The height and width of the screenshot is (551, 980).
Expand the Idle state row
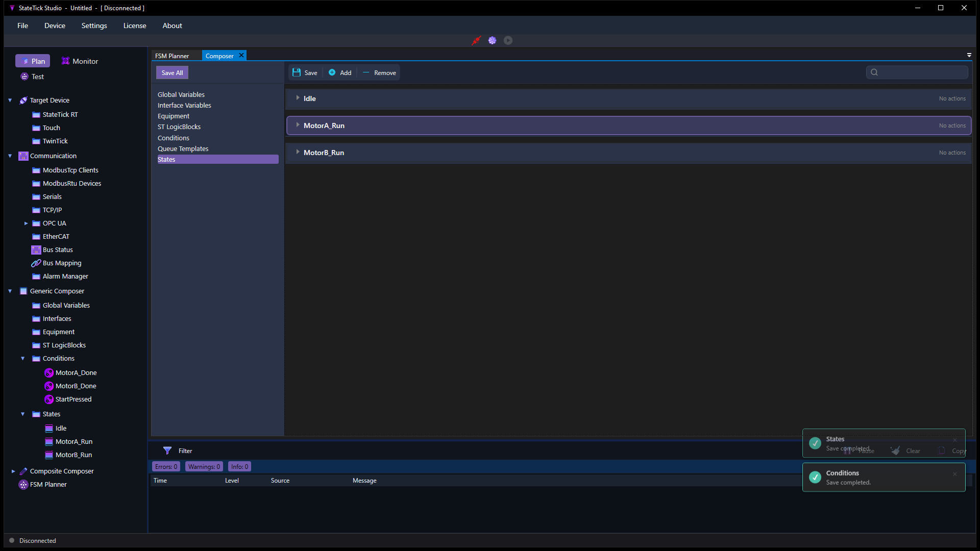298,98
